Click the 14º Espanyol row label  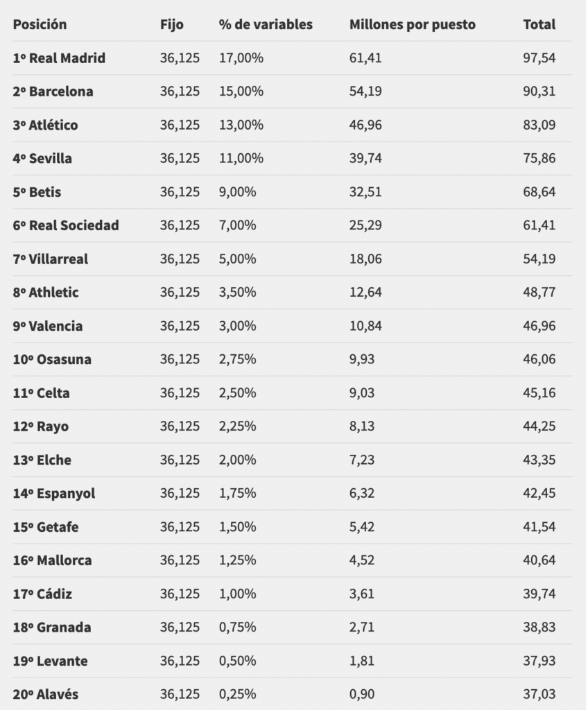54,494
